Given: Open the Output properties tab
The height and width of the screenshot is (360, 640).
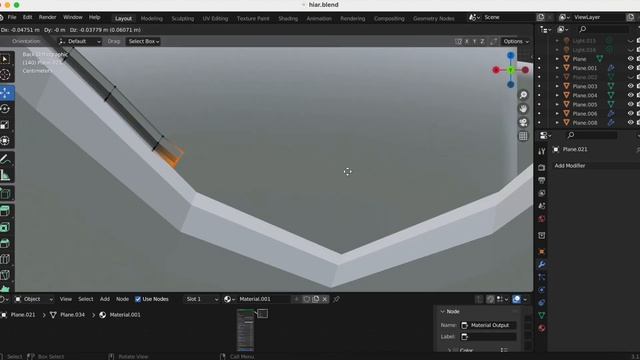Looking at the screenshot, I should [x=542, y=180].
